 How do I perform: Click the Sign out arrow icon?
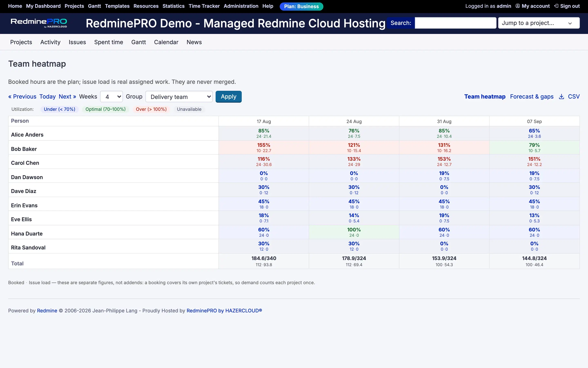(556, 6)
